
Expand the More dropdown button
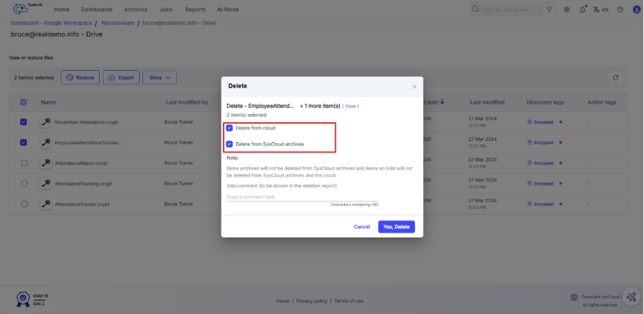(x=159, y=78)
